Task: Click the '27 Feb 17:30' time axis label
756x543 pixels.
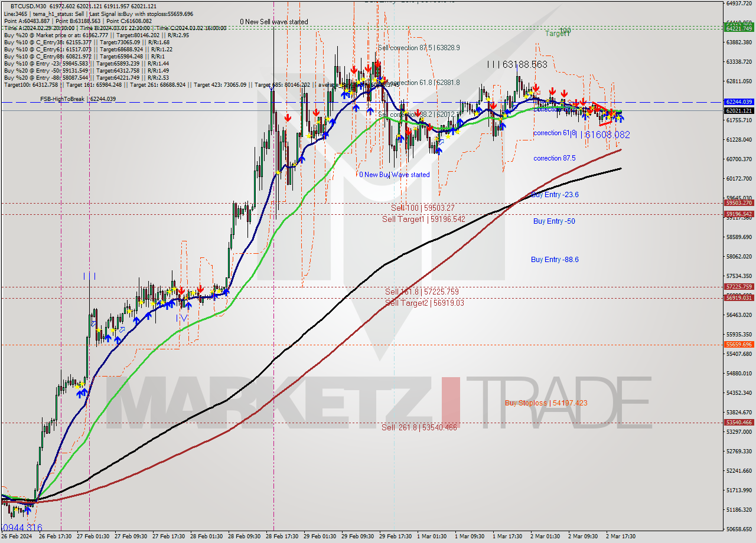Action: pyautogui.click(x=168, y=537)
